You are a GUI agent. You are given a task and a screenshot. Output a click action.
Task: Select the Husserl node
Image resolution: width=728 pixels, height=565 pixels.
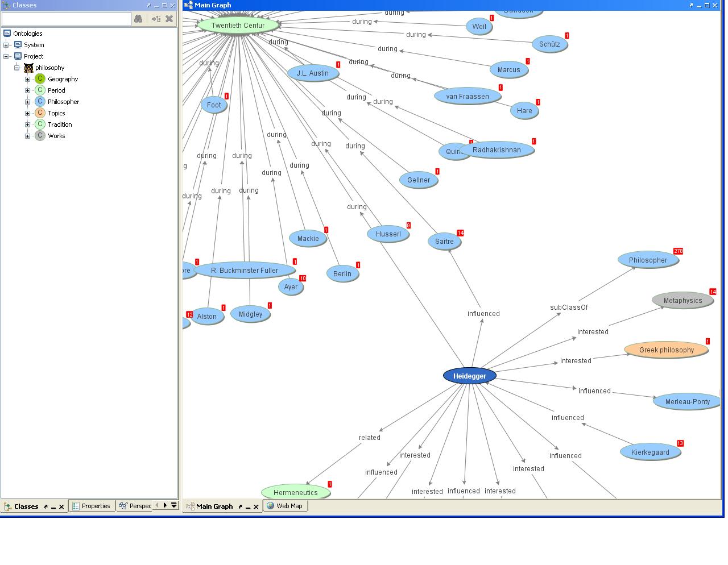(388, 234)
